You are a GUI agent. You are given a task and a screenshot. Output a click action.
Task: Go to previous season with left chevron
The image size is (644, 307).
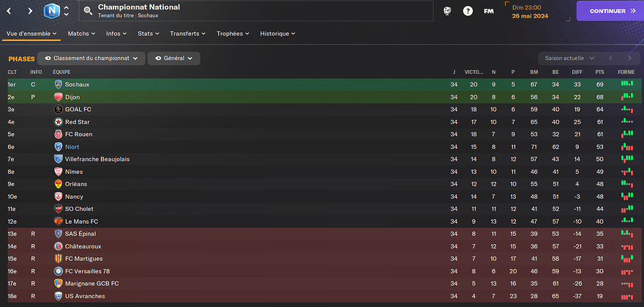[610, 58]
